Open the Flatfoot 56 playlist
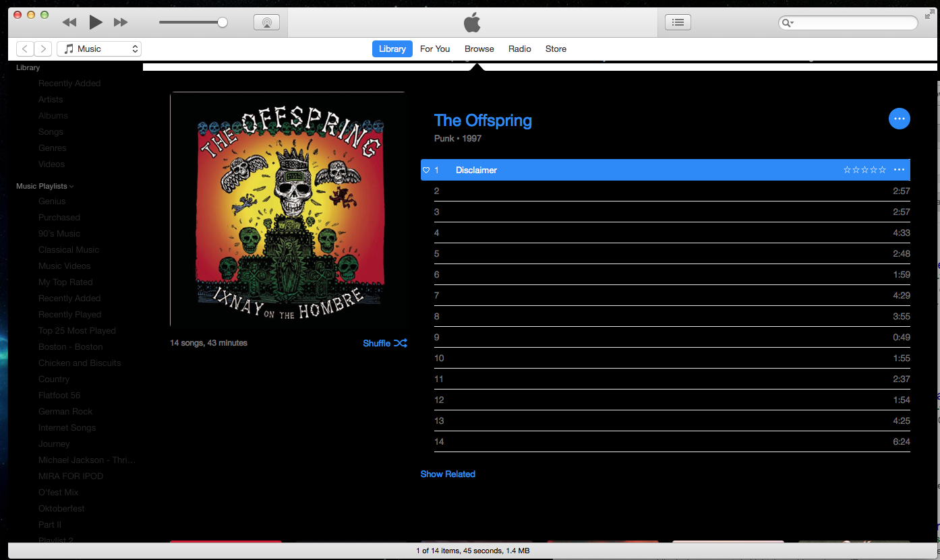This screenshot has width=940, height=560. pyautogui.click(x=59, y=396)
